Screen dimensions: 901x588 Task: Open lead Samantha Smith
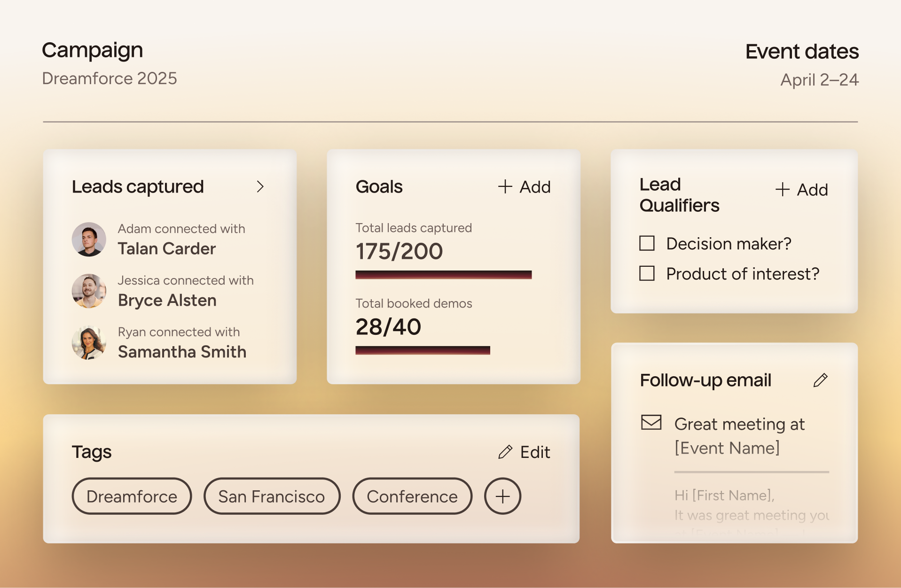tap(182, 352)
